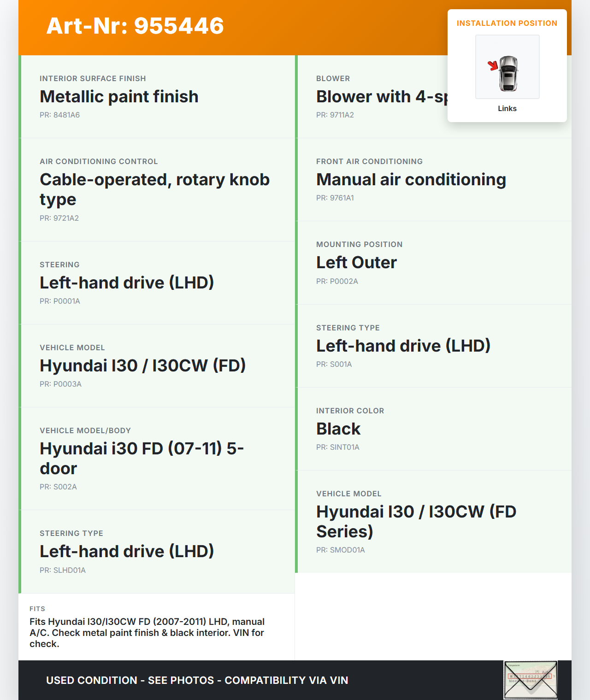Screen dimensions: 590x700
Task: Click the PR: P0003A code
Action: click(x=60, y=384)
